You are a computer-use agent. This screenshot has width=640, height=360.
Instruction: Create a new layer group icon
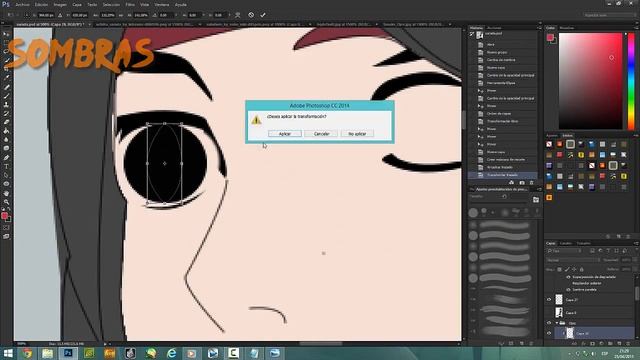(x=611, y=344)
